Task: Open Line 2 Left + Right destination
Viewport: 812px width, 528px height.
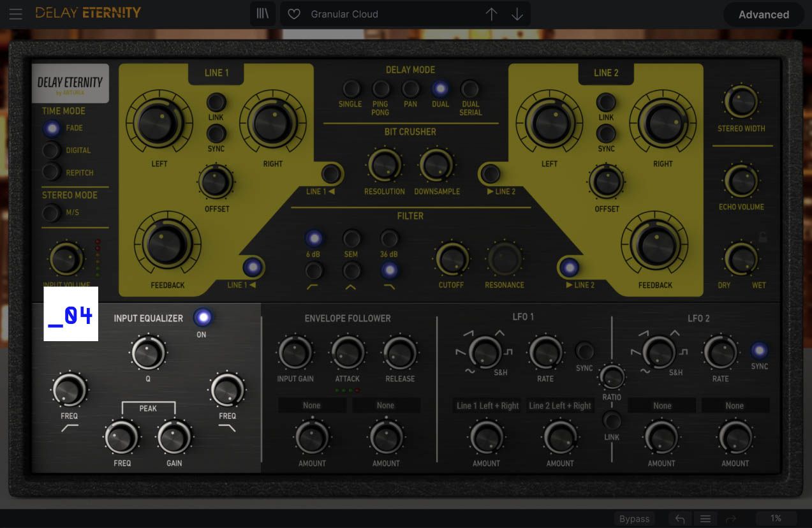Action: [x=560, y=406]
